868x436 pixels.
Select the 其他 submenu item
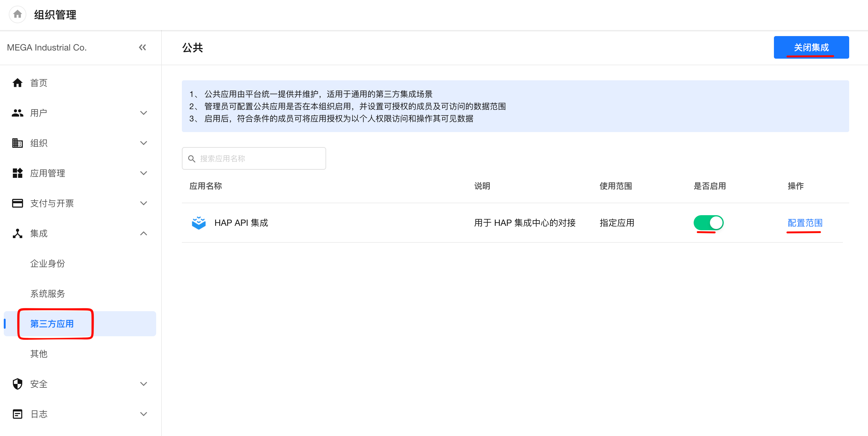tap(39, 354)
